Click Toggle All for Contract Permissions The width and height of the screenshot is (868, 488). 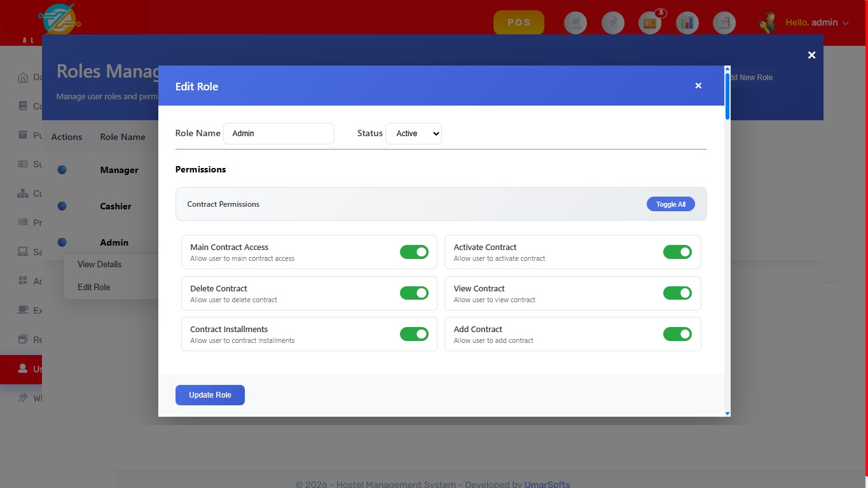pos(670,204)
